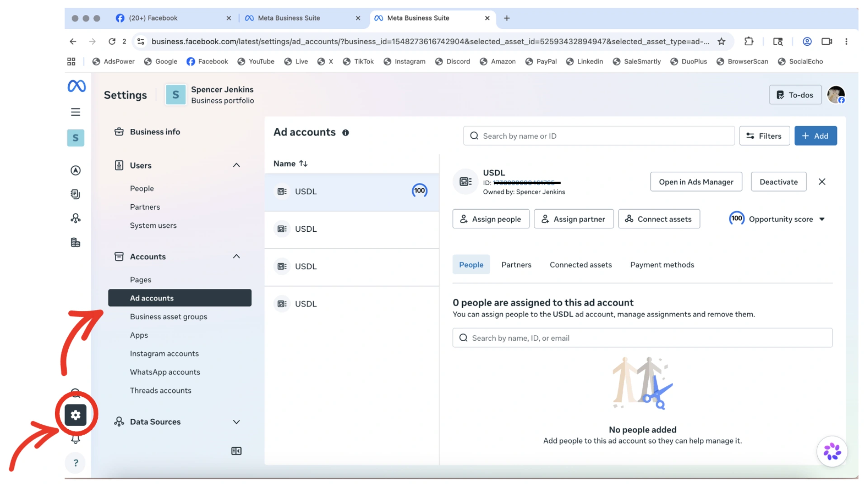Open Pages under Accounts
Image resolution: width=868 pixels, height=488 pixels.
pos(141,280)
